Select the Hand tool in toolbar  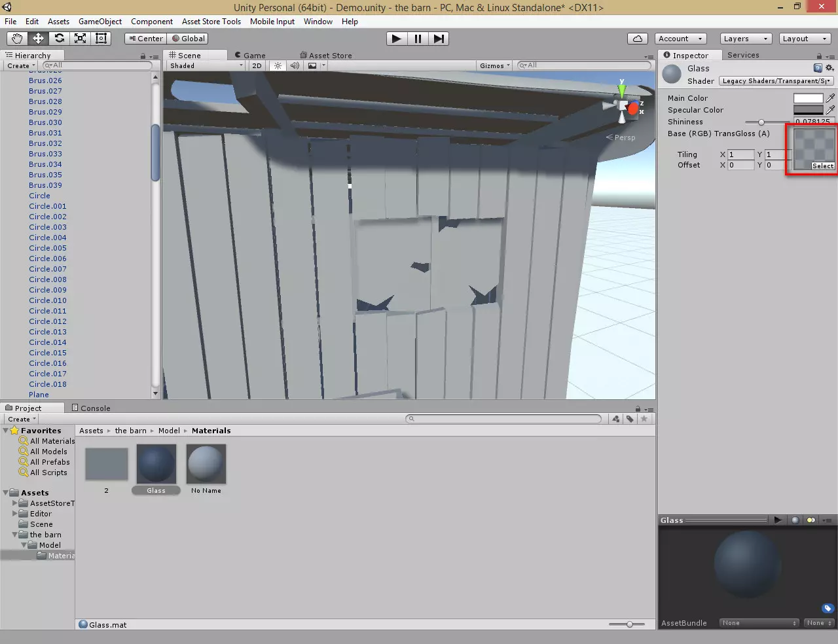[17, 39]
